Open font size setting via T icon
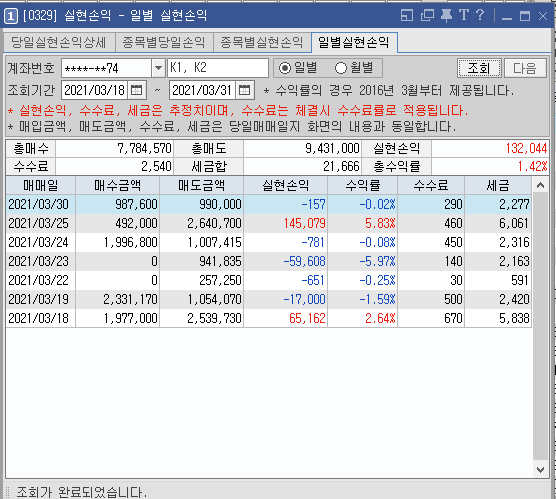556x499 pixels. pos(464,15)
